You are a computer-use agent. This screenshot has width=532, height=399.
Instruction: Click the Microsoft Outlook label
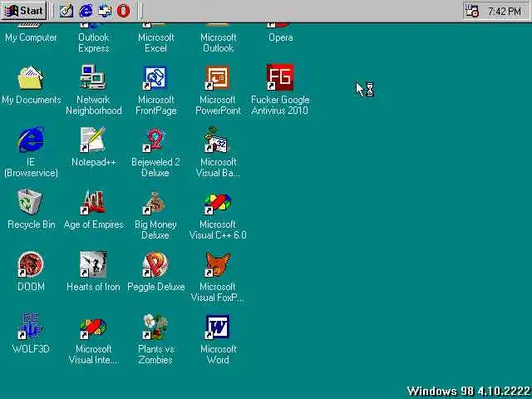pos(218,42)
